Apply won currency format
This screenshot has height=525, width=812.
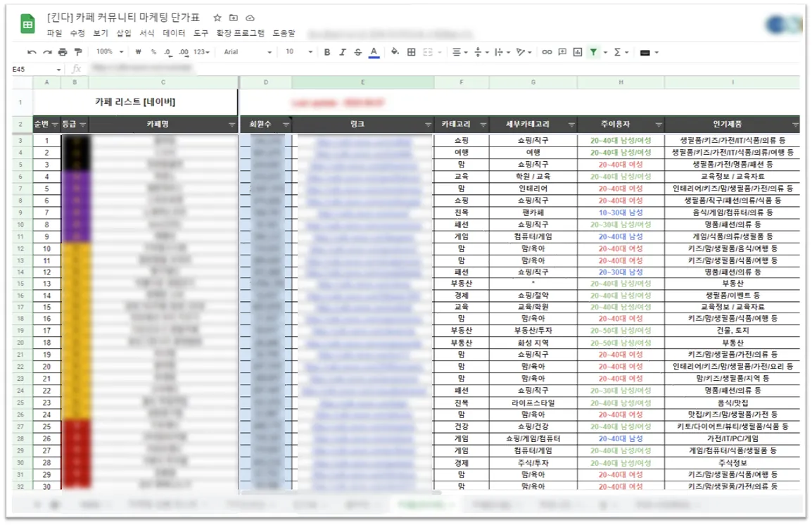pos(139,52)
